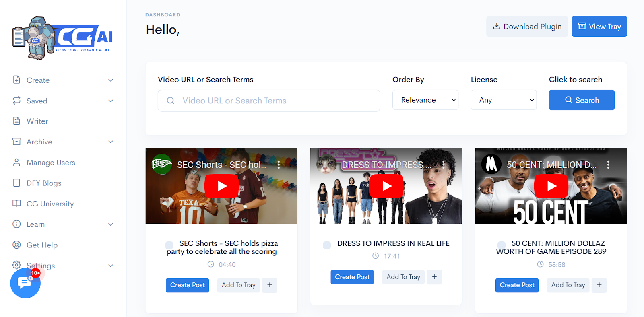Image resolution: width=644 pixels, height=317 pixels.
Task: Play the SEC Shorts YouTube video
Action: tap(221, 186)
